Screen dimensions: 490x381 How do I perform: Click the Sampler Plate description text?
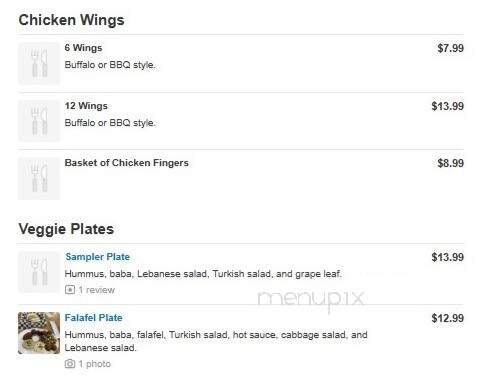coord(203,274)
